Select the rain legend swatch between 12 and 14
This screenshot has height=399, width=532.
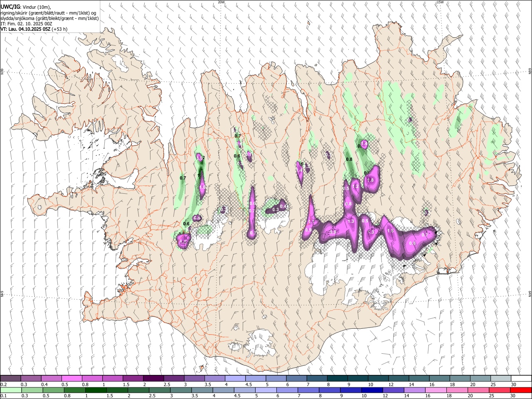coord(394,390)
